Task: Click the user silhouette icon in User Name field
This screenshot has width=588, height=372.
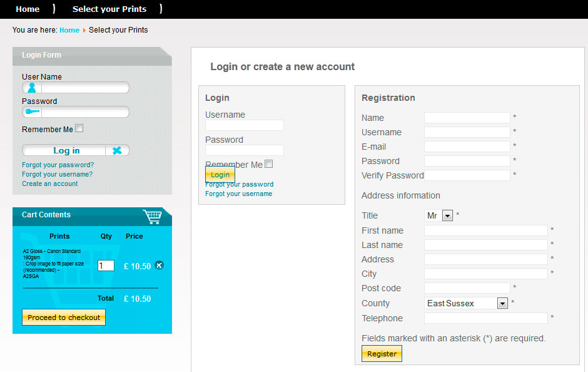Action: (x=32, y=88)
